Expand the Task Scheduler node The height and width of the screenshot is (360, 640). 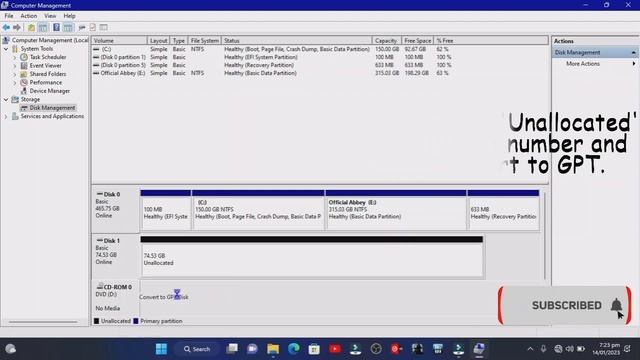(x=15, y=58)
